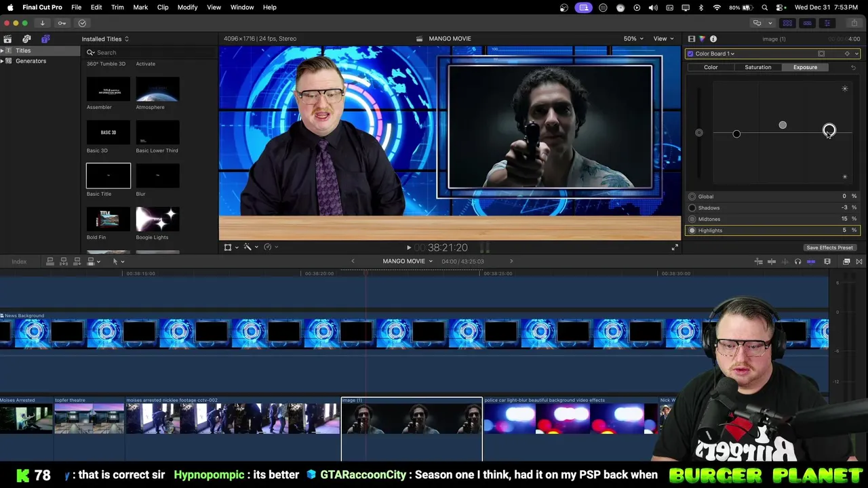Open the Wi-Fi menu bar icon
The height and width of the screenshot is (488, 868).
click(x=717, y=7)
